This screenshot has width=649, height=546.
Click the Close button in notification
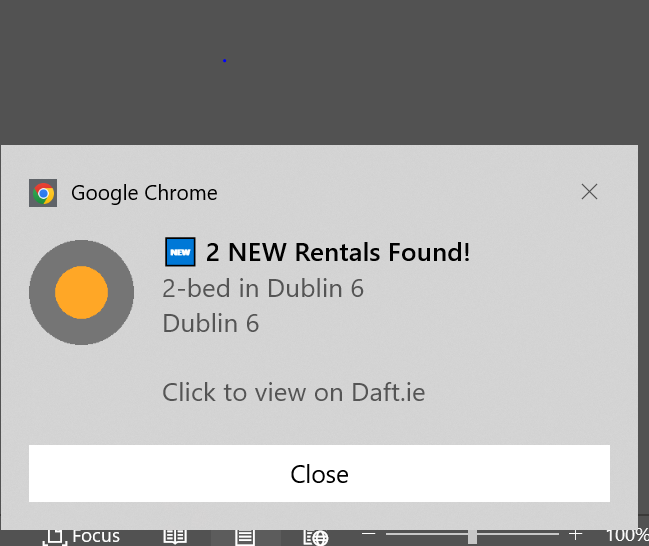click(x=319, y=474)
